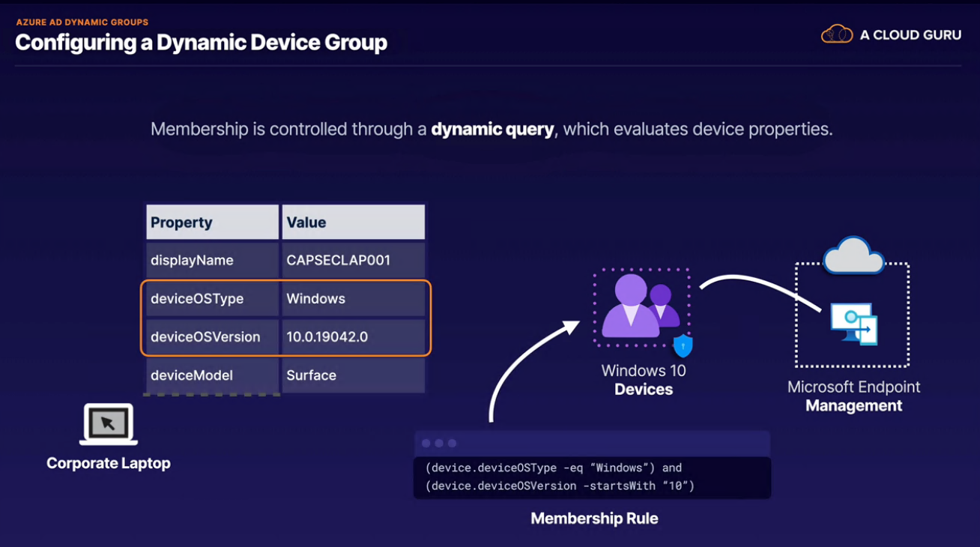Click the Membership Rule caption

tap(594, 519)
